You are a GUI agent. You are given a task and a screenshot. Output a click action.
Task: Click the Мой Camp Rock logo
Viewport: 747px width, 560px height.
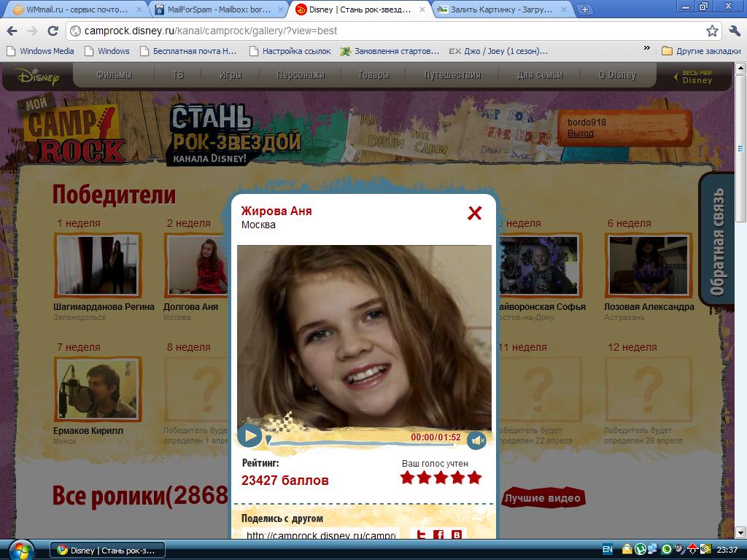72,130
